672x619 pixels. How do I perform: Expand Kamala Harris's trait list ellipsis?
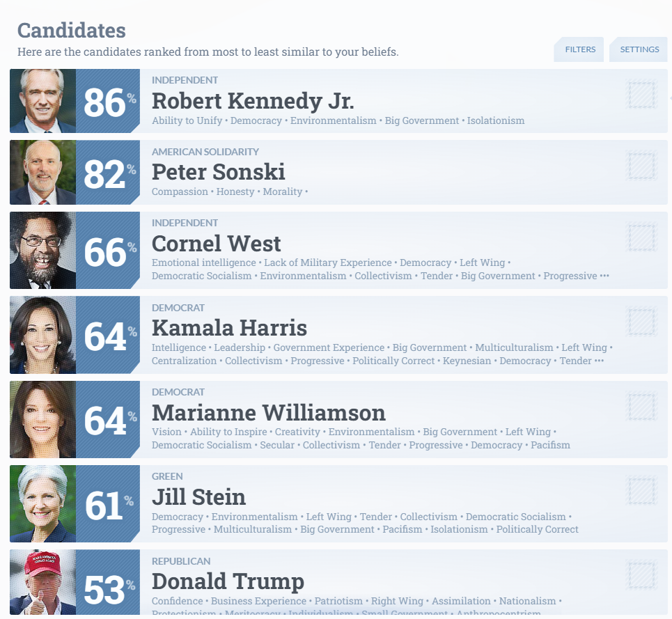click(x=599, y=361)
